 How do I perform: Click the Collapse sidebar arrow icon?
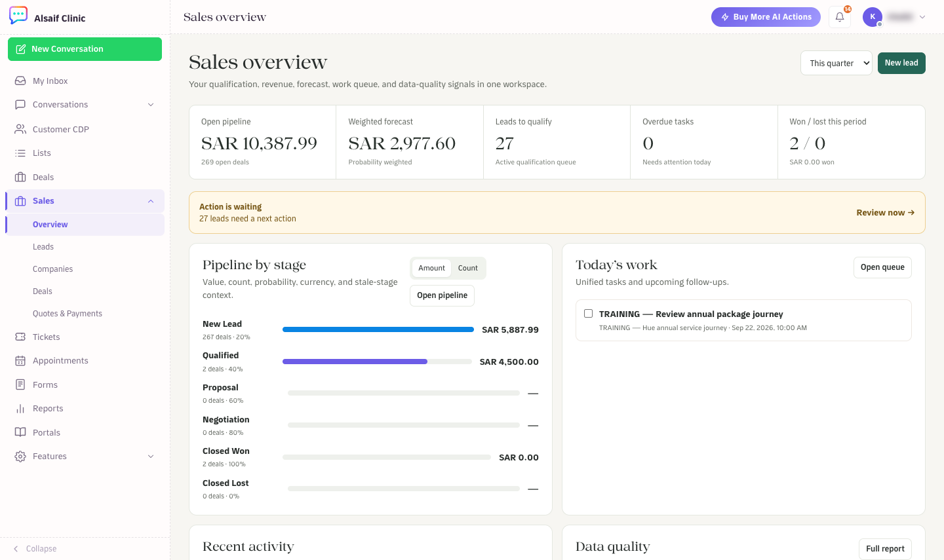pyautogui.click(x=16, y=549)
